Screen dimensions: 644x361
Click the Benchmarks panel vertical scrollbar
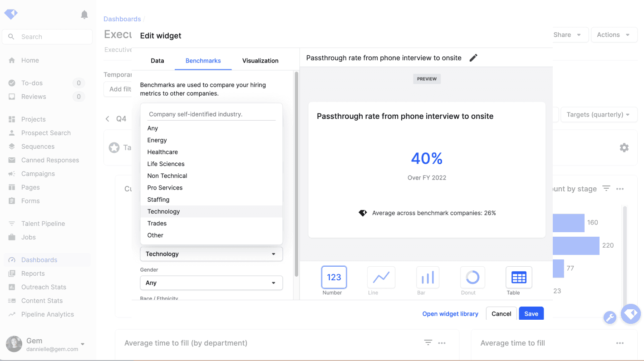tap(296, 172)
